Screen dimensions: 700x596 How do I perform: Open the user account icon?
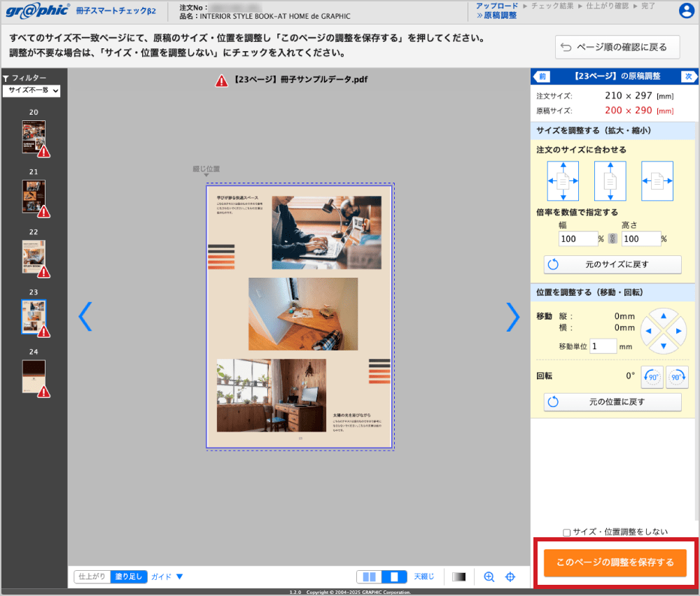tap(687, 10)
